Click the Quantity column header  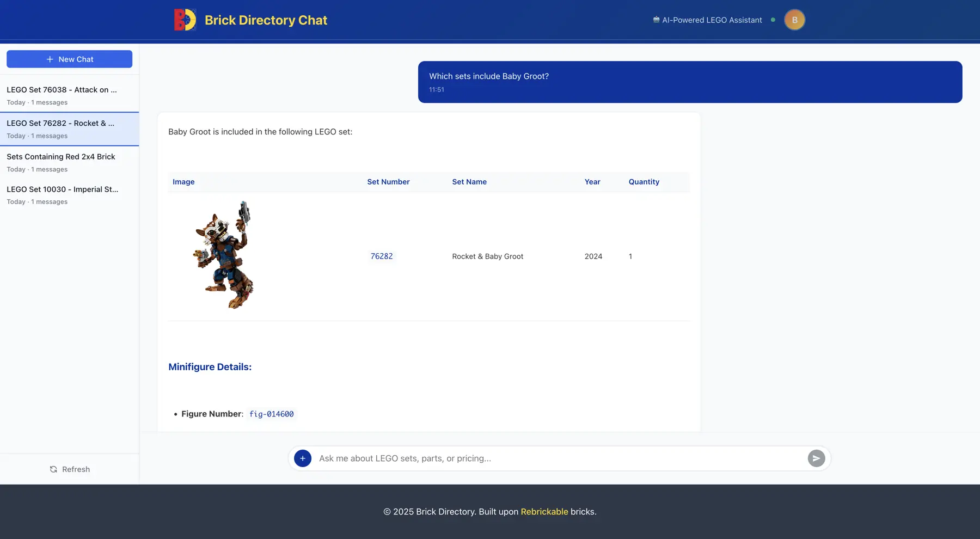tap(644, 182)
